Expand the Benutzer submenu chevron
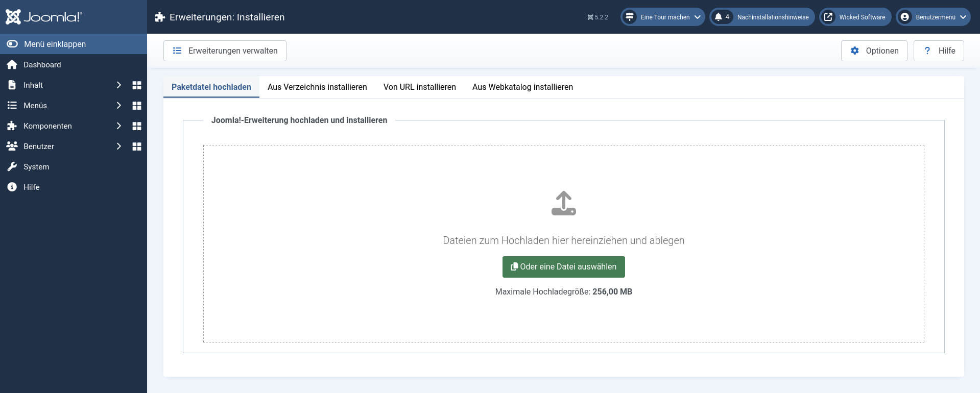The height and width of the screenshot is (393, 980). (x=118, y=146)
